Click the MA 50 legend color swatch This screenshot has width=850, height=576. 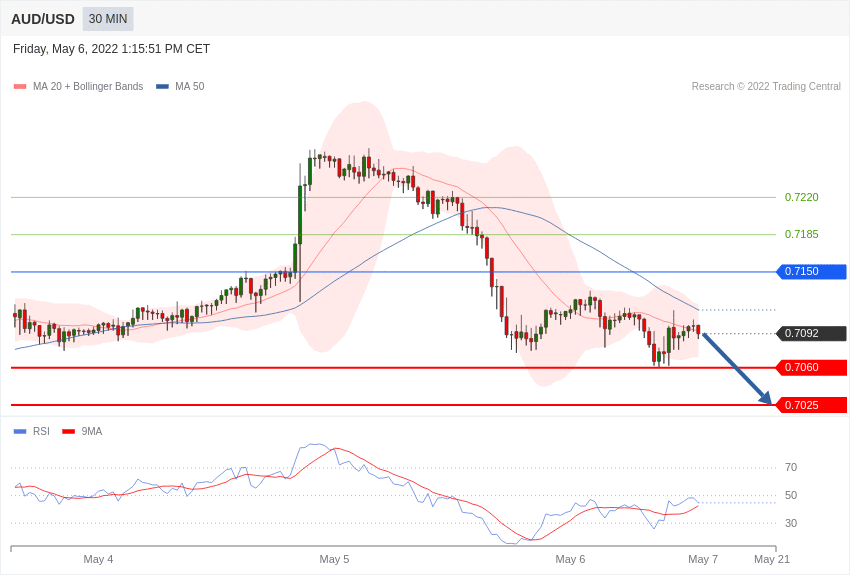point(162,87)
